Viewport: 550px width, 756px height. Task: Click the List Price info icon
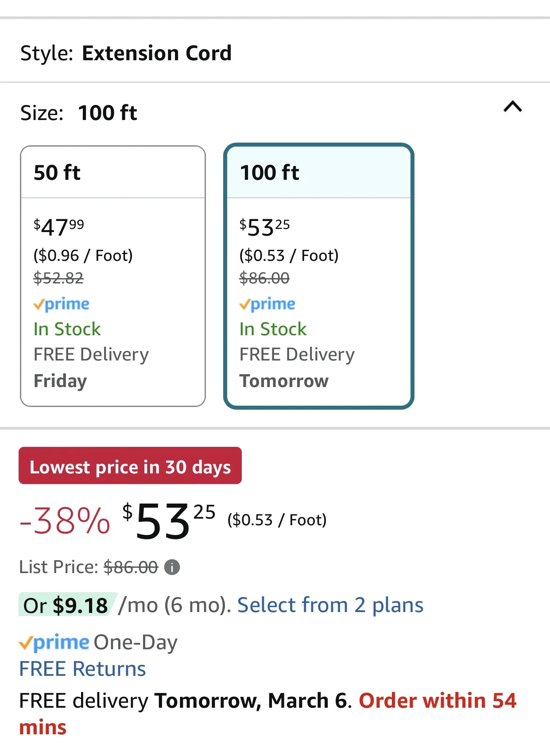click(172, 567)
